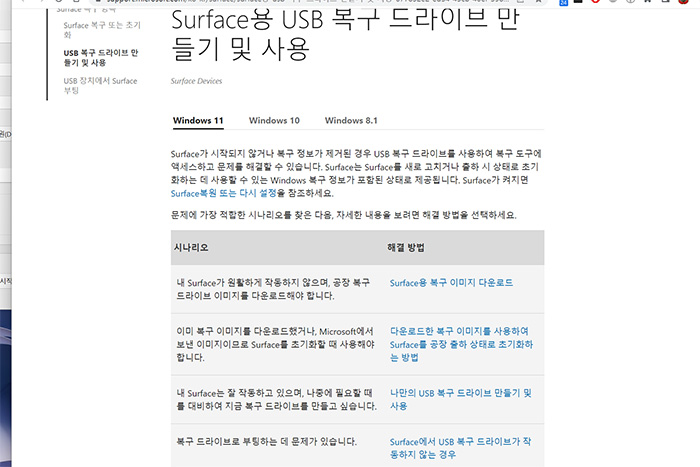Click the page title 'Surface용 USB 복구 드라이브 만들기 및 사용'
Viewport: 700px width, 467px height.
(x=345, y=34)
